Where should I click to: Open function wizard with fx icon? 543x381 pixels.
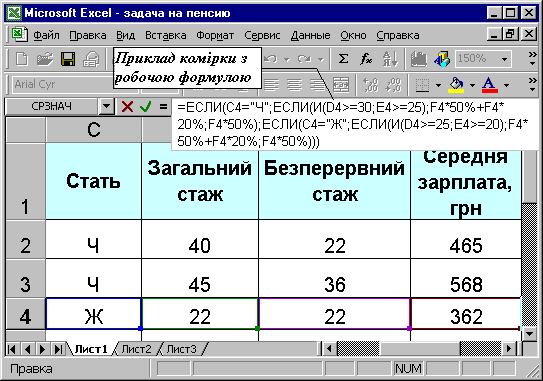366,59
